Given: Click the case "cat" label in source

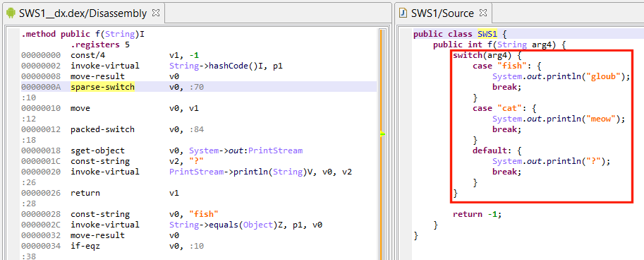Looking at the screenshot, I should tap(497, 108).
